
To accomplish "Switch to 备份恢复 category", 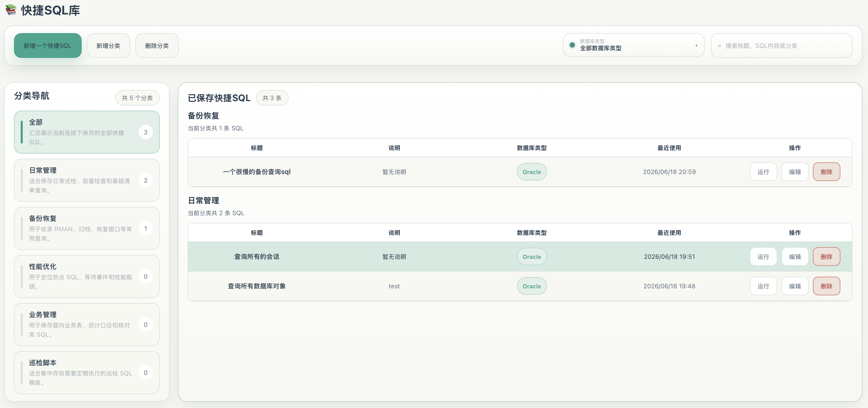I will (x=87, y=228).
